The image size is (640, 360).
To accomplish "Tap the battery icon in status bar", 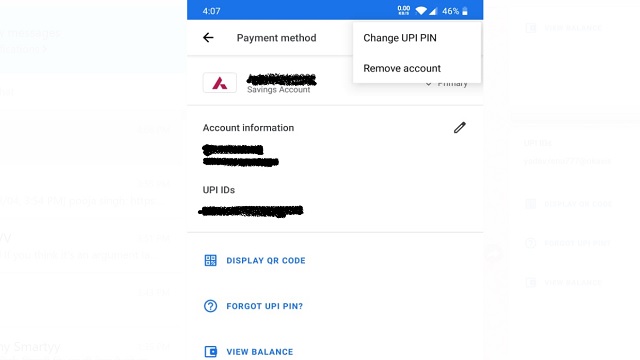I will (464, 11).
